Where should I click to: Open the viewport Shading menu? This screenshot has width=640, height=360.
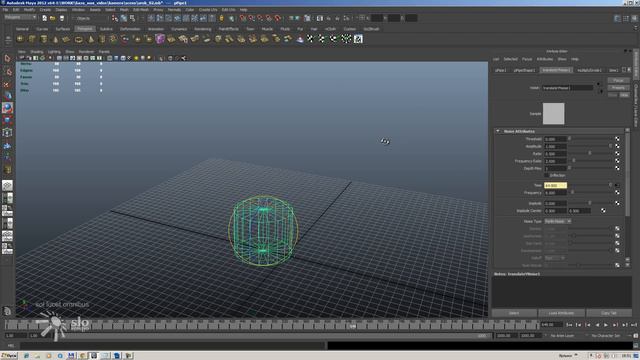(36, 52)
